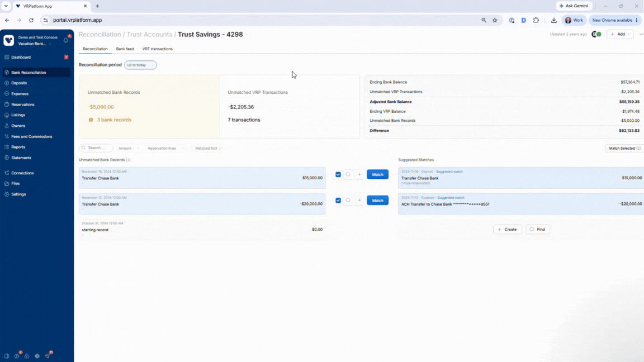Click the Fees and Commissions percent icon
Image resolution: width=644 pixels, height=362 pixels.
coord(7,136)
